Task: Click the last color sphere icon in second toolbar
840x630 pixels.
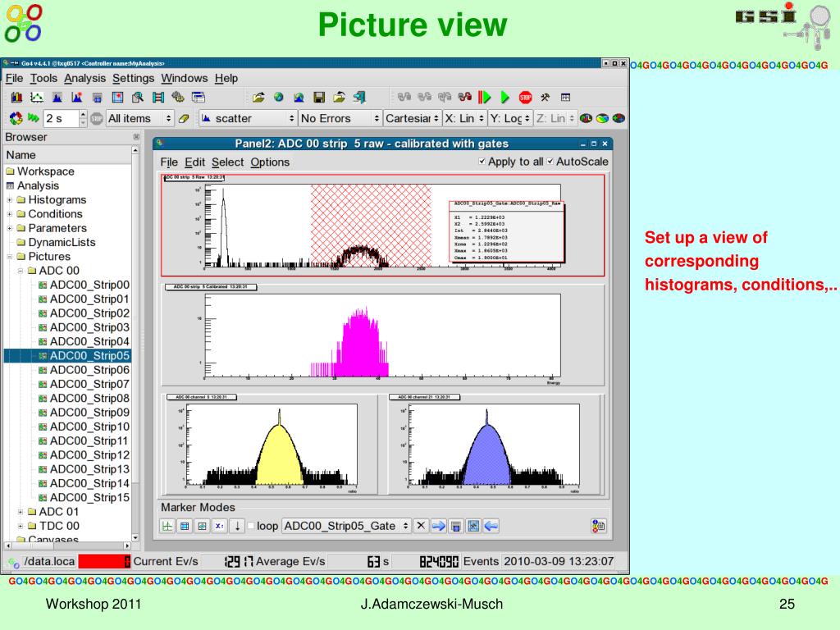Action: [x=619, y=118]
